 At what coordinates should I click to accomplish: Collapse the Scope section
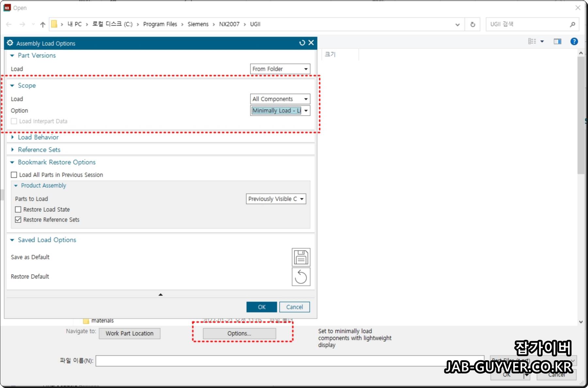[x=12, y=86]
